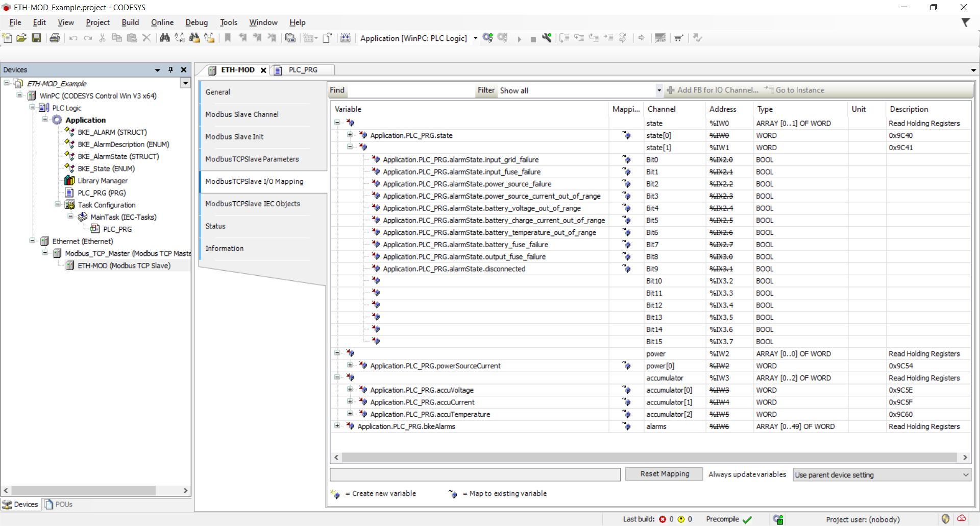Click in the Find text field
The image size is (980, 526).
click(411, 90)
